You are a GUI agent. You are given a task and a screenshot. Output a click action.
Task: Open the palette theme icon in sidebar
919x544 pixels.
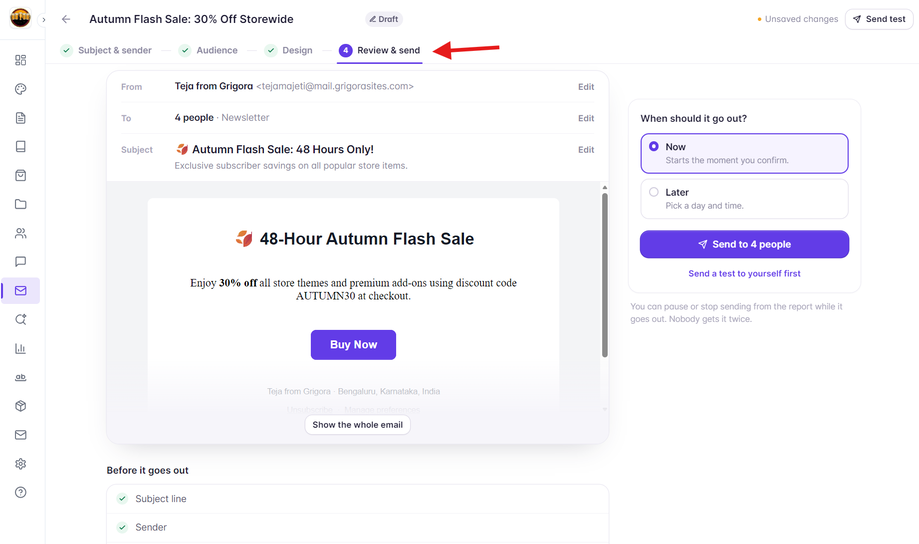21,89
